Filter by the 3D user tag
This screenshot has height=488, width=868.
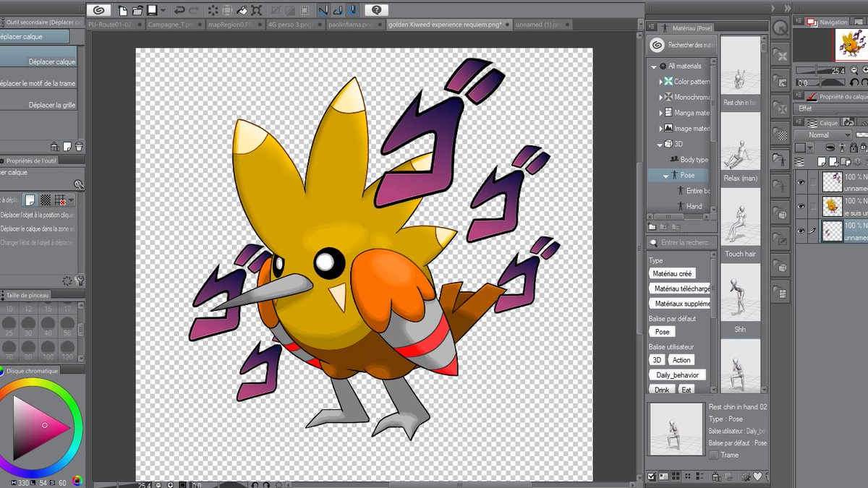[657, 360]
